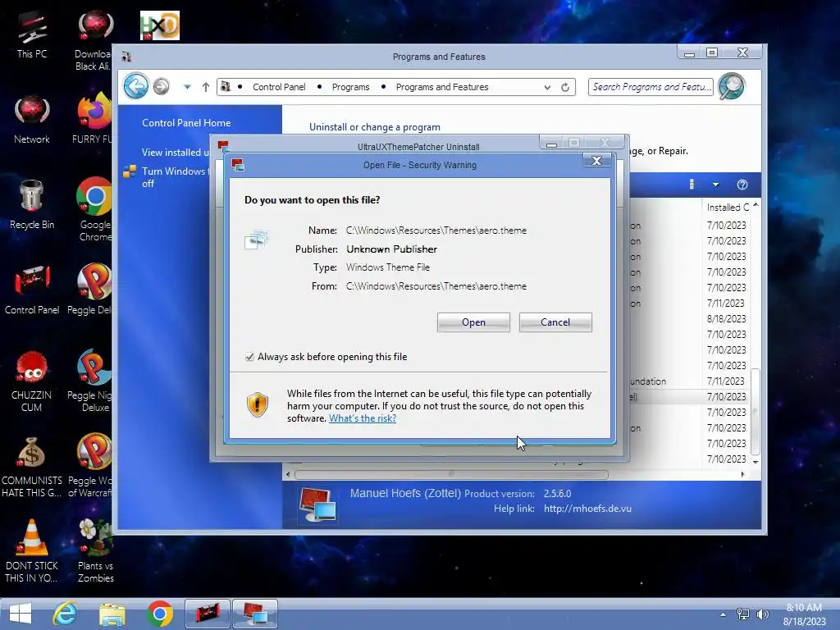Viewport: 840px width, 630px height.
Task: Open the Firefox FURRY FU shortcut
Action: [x=94, y=119]
